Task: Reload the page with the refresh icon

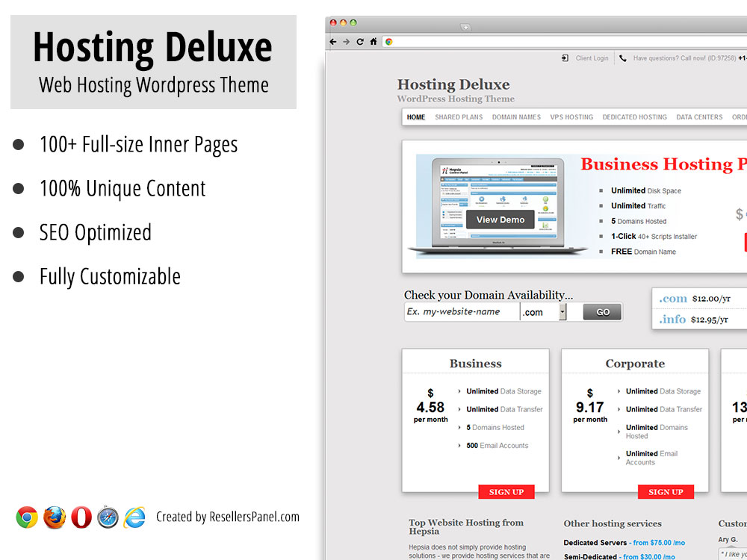Action: pyautogui.click(x=360, y=42)
